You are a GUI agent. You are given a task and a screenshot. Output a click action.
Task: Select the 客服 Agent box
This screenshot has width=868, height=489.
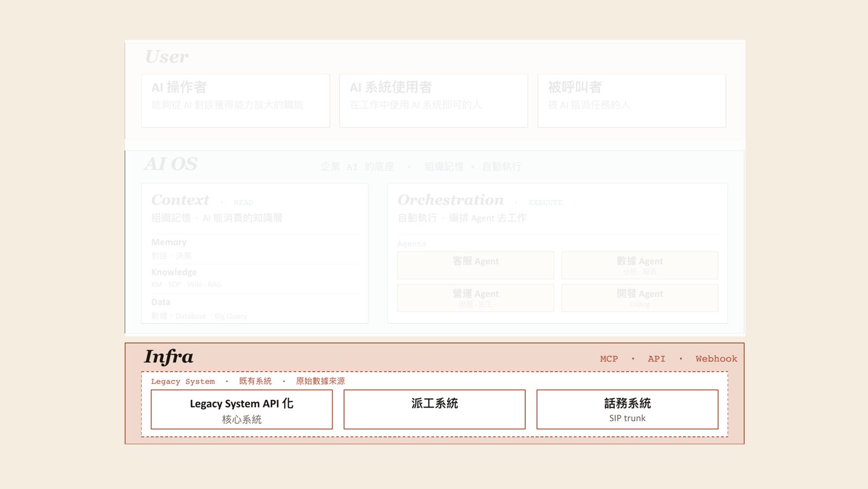(x=476, y=265)
